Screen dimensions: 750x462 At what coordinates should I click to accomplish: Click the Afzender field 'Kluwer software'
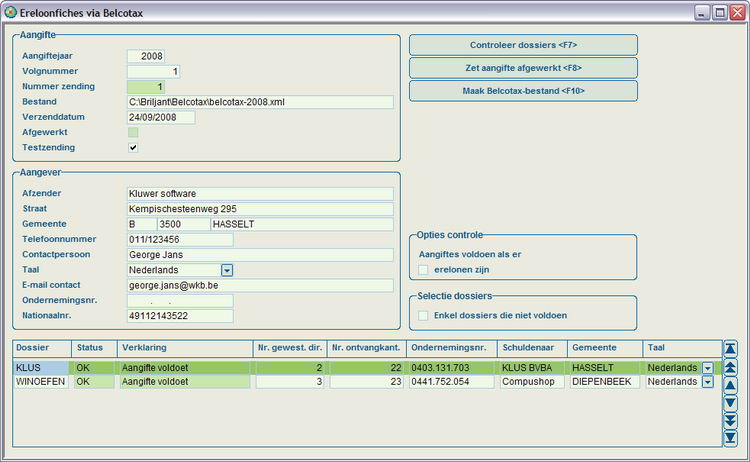260,194
